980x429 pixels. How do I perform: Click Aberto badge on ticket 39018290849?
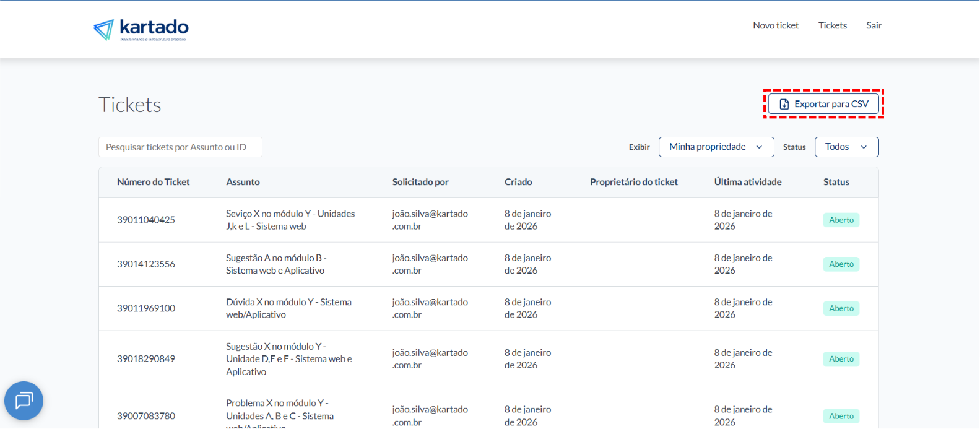(841, 359)
